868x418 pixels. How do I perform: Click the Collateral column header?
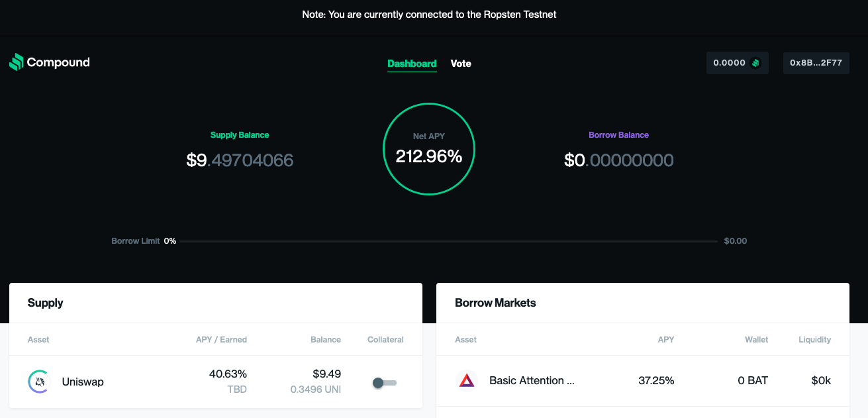[385, 340]
